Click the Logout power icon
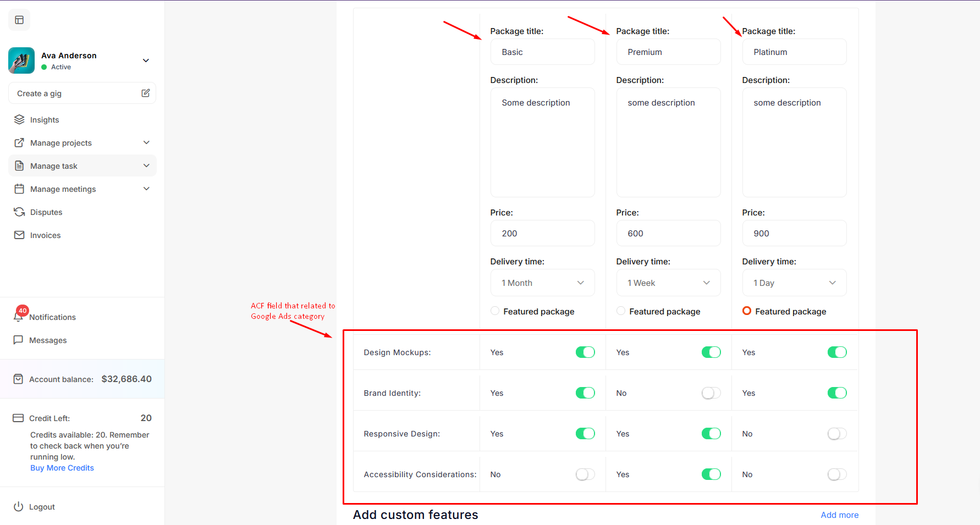 [x=18, y=507]
